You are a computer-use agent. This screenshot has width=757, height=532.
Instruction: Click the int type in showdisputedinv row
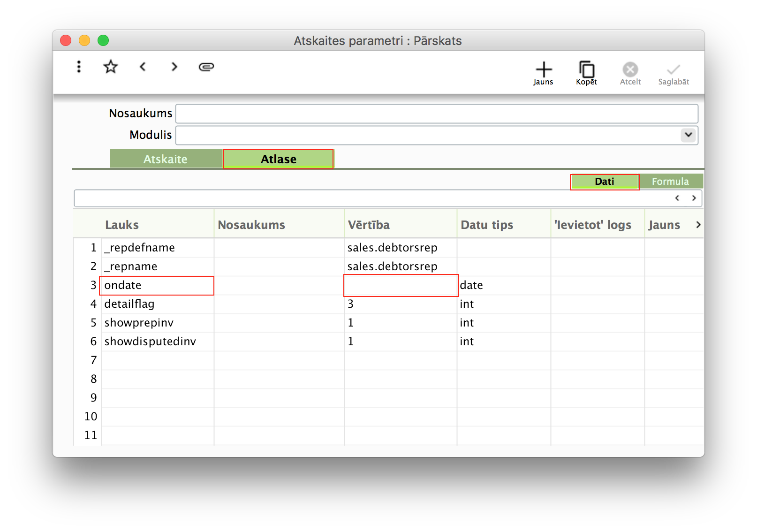click(x=467, y=342)
